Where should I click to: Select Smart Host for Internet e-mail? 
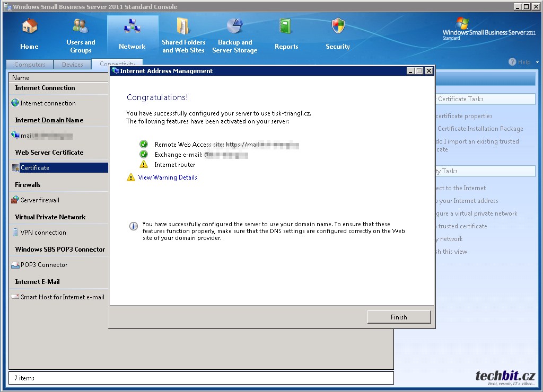pos(62,297)
